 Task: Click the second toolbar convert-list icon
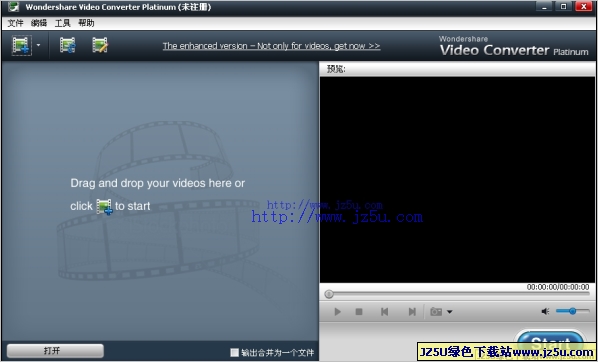[68, 45]
